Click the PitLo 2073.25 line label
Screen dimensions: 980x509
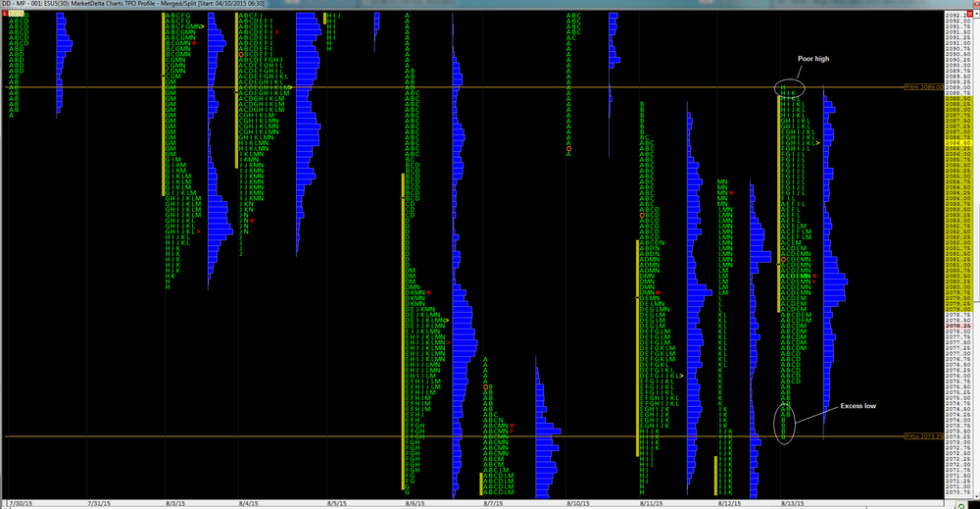click(924, 436)
